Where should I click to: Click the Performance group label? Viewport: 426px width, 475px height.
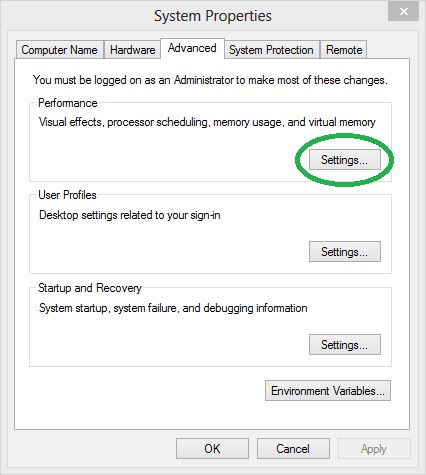click(68, 103)
